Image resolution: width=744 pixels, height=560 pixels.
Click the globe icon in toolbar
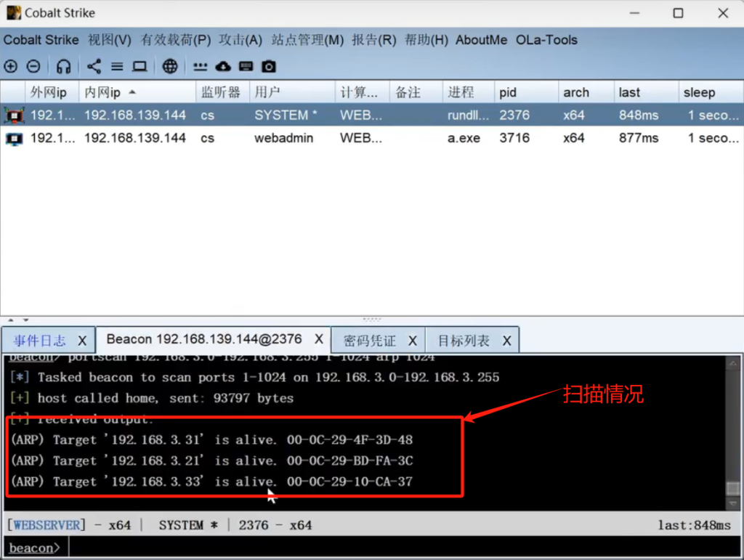point(170,66)
